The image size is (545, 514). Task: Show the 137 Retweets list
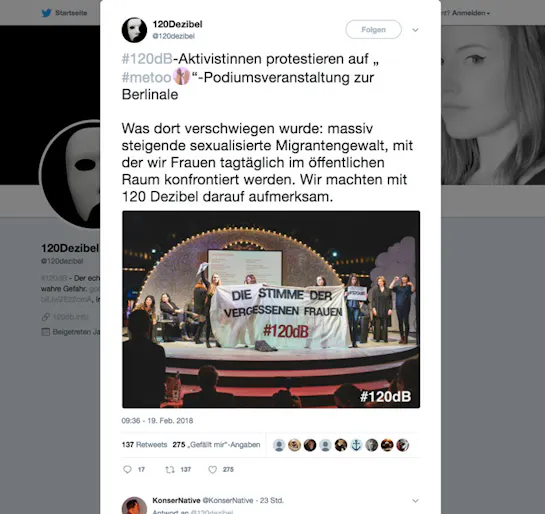coord(144,444)
